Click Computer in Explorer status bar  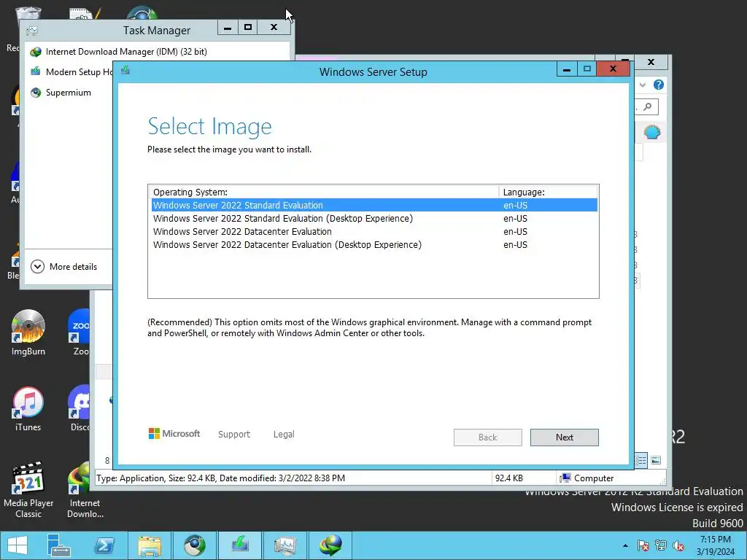point(587,478)
